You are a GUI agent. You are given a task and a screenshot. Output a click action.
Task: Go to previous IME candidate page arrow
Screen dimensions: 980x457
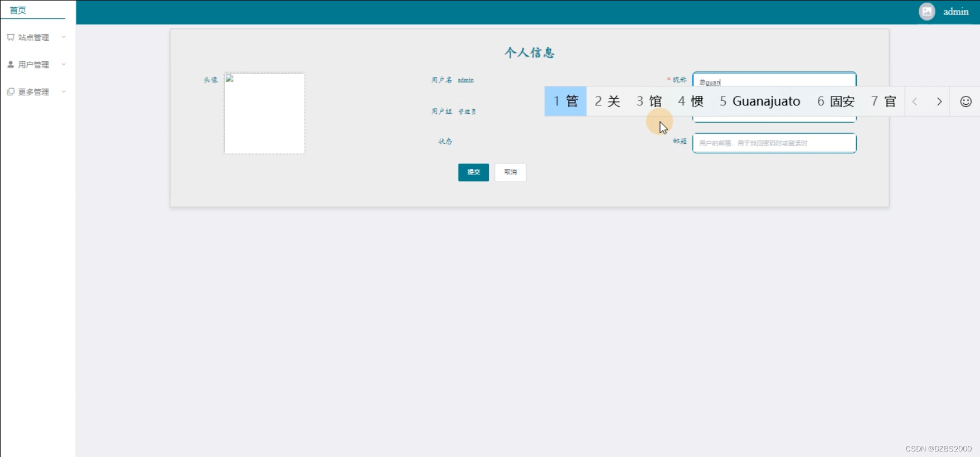915,101
